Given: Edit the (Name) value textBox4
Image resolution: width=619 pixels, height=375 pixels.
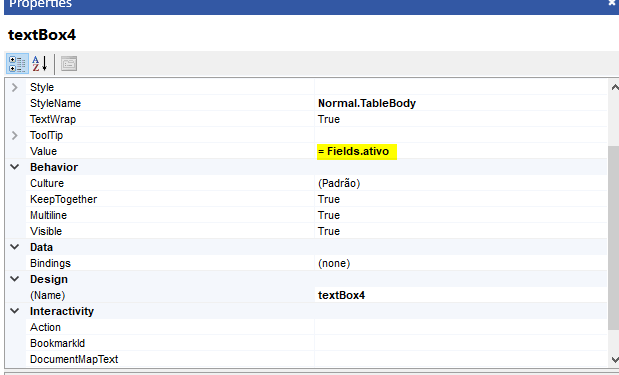Looking at the screenshot, I should coord(460,295).
